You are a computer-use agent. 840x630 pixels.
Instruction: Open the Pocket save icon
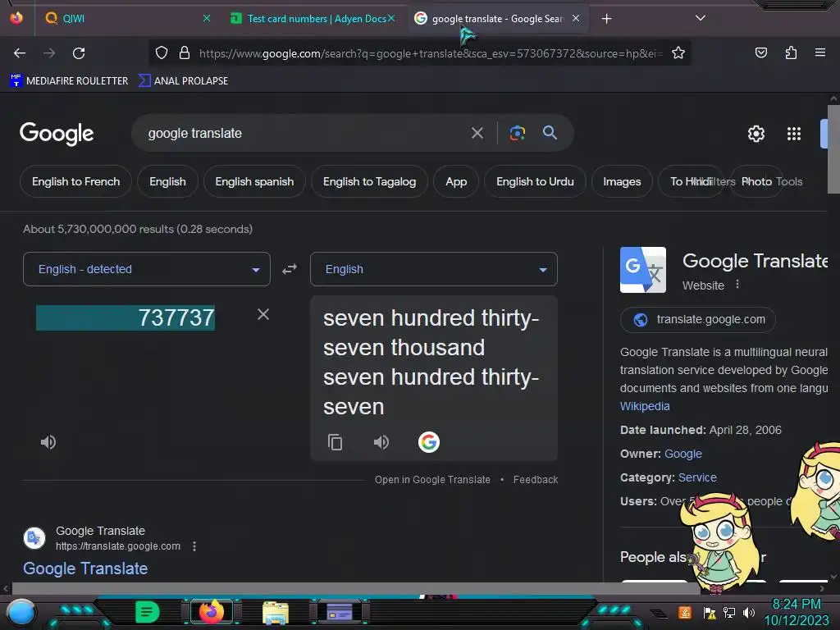[x=760, y=52]
